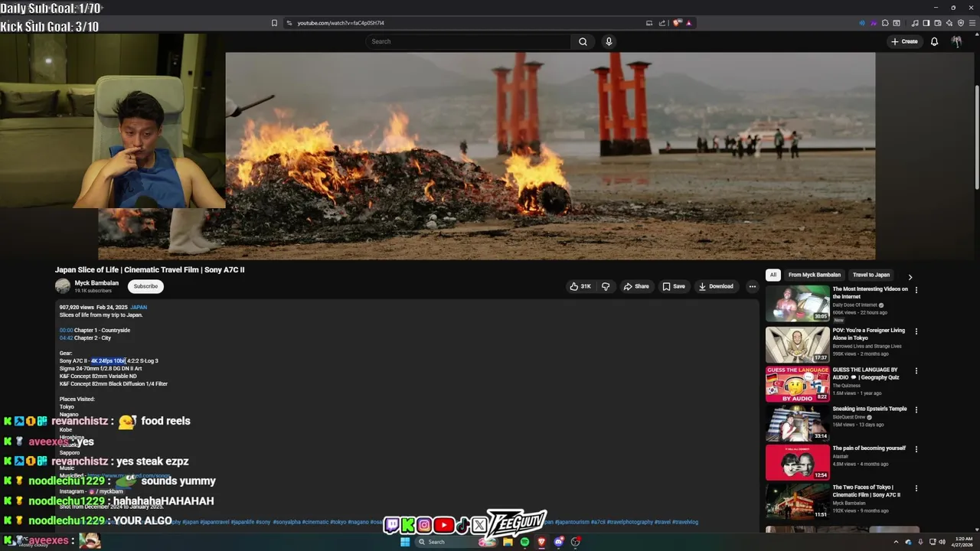The image size is (980, 551).
Task: Click the video player frame
Action: [486, 156]
